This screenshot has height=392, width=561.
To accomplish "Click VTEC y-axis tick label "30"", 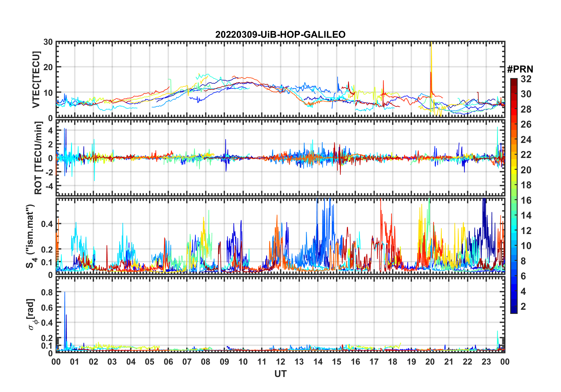I will [48, 42].
